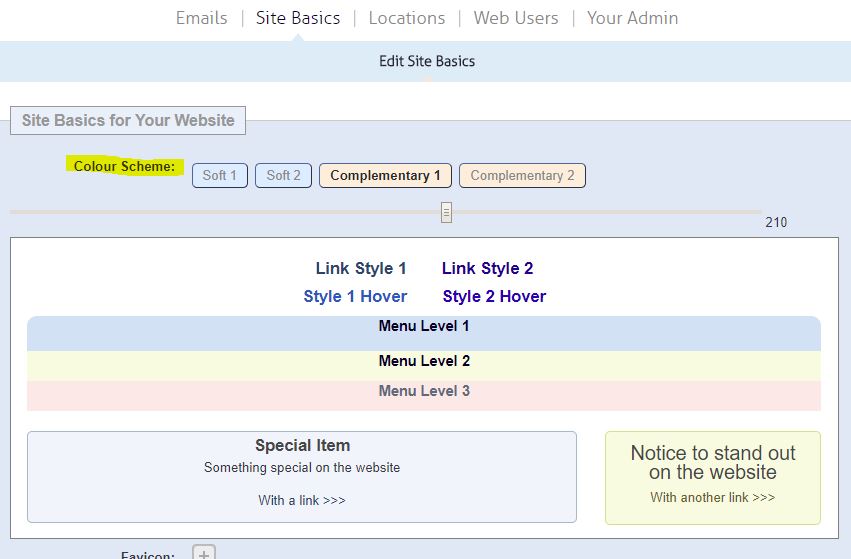Click the Style 1 Hover sample link
851x559 pixels.
355,296
